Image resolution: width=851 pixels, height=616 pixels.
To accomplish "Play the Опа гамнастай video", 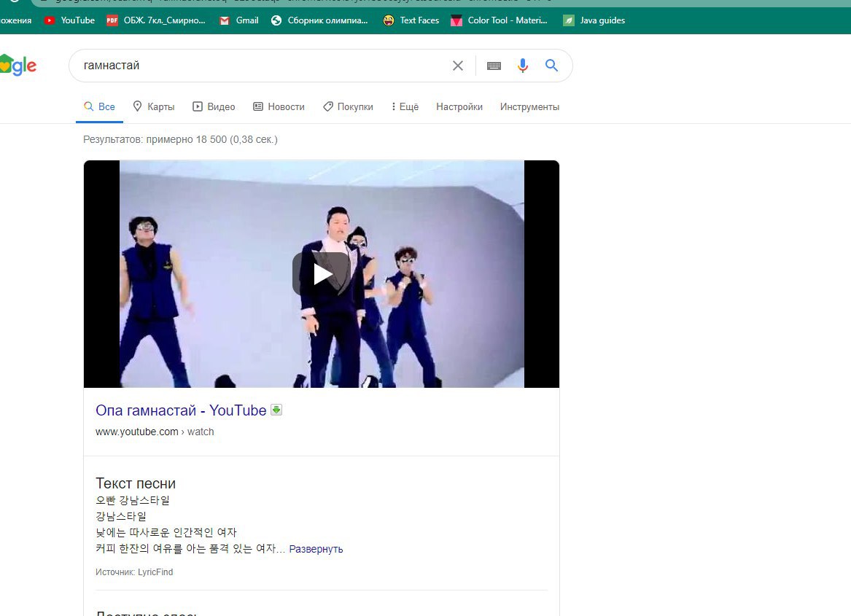I will [322, 274].
